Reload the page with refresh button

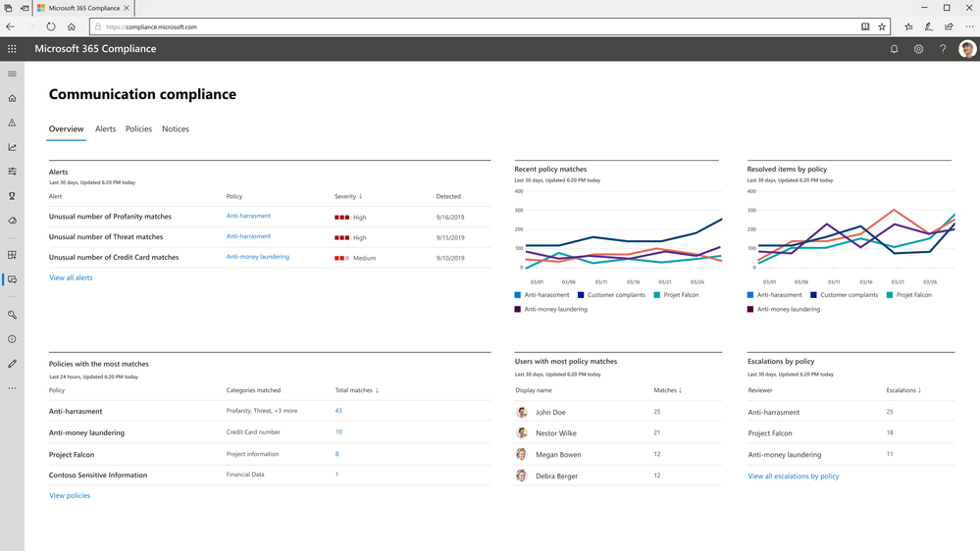51,26
